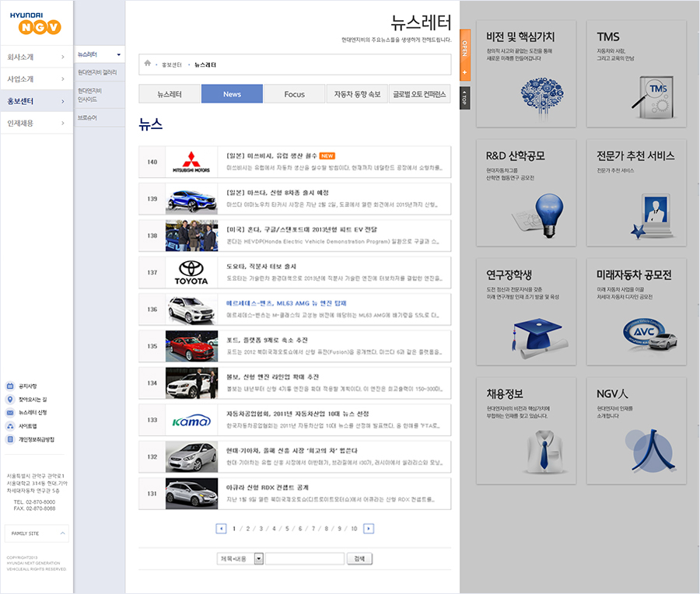700x594 pixels.
Task: Open the 개인정보취급방침 document icon
Action: pos(10,439)
